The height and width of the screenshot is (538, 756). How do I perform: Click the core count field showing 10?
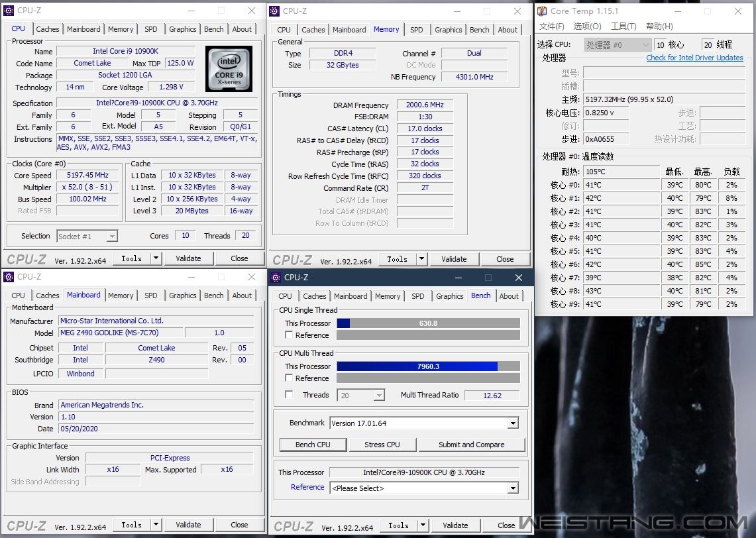pos(660,44)
